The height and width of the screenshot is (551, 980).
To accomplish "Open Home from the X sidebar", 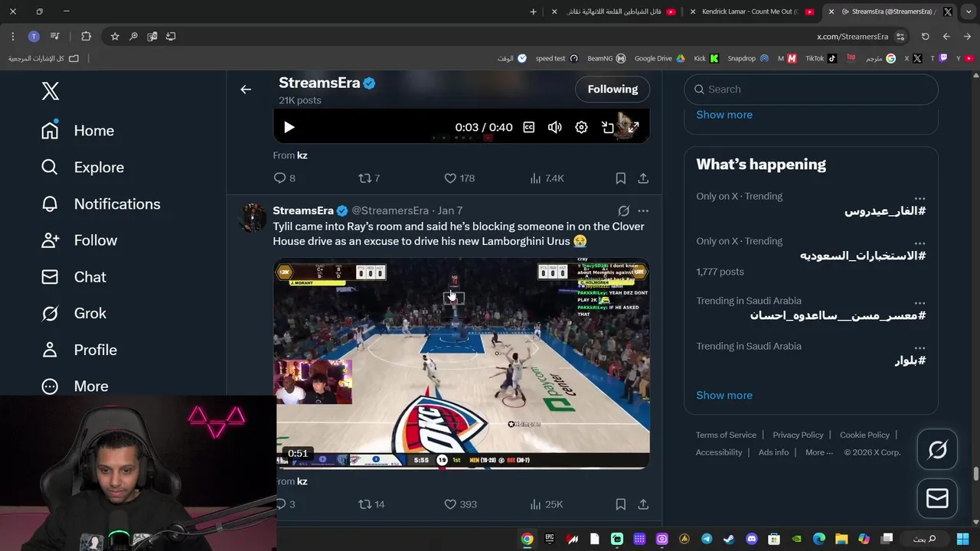I will tap(78, 131).
